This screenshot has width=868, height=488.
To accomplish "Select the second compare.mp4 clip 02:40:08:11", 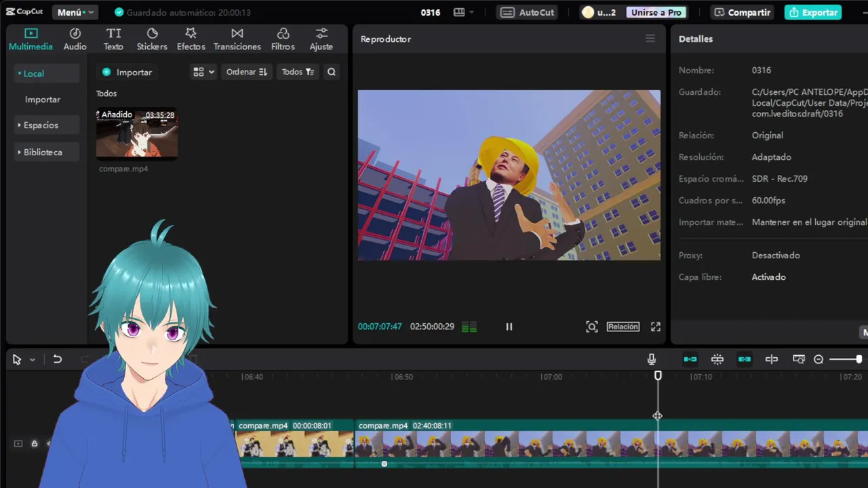I will [x=610, y=443].
